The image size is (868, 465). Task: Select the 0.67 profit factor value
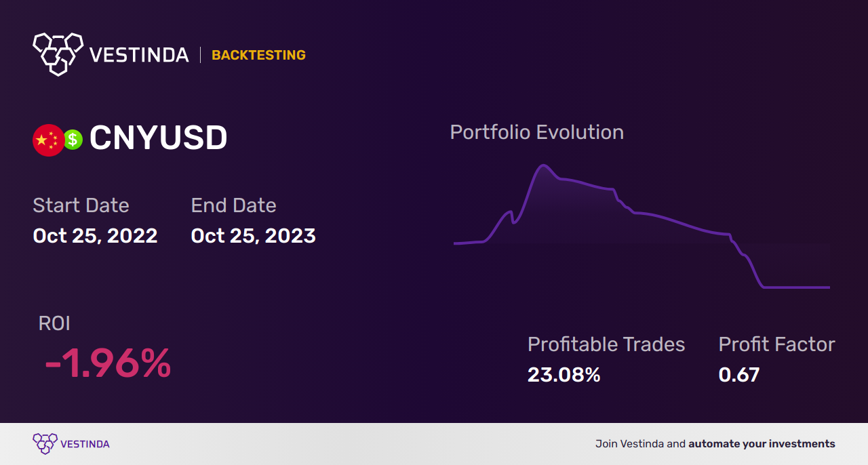pyautogui.click(x=738, y=375)
